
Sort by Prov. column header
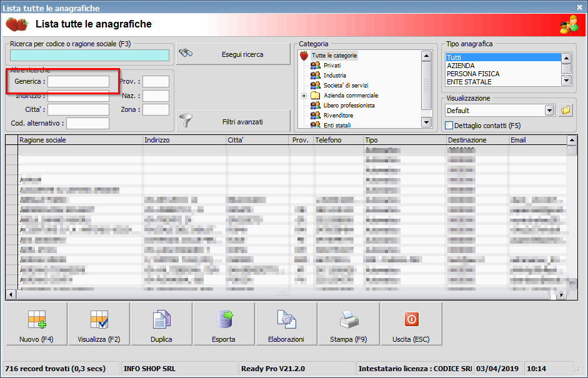tap(302, 140)
